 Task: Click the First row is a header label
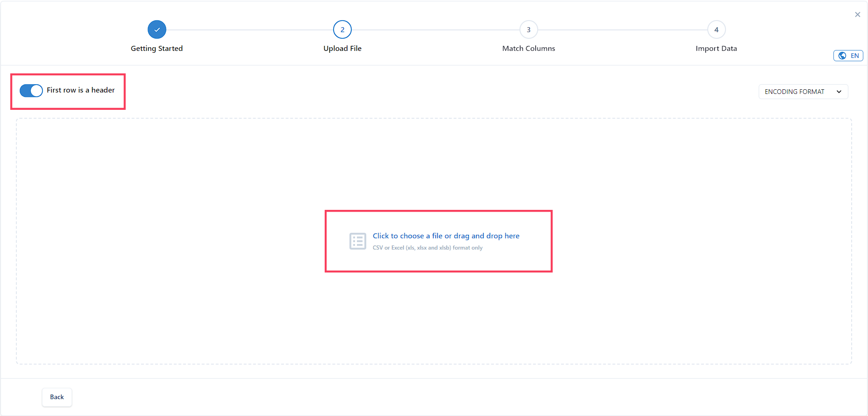click(x=81, y=90)
